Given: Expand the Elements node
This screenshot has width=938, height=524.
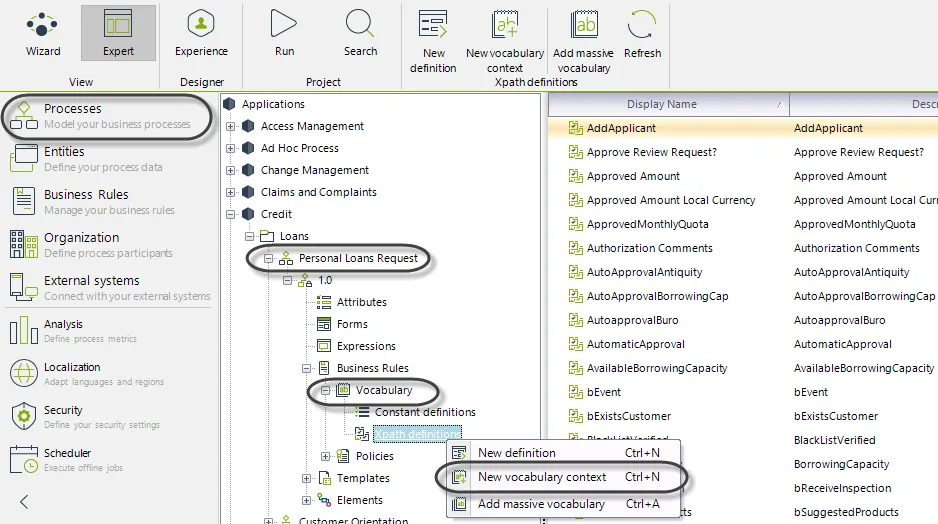Looking at the screenshot, I should click(306, 501).
